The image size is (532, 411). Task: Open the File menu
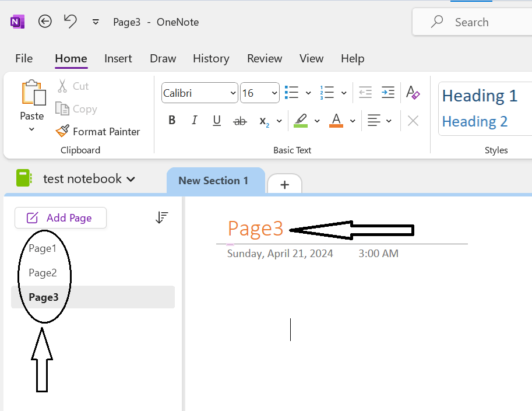[x=24, y=58]
